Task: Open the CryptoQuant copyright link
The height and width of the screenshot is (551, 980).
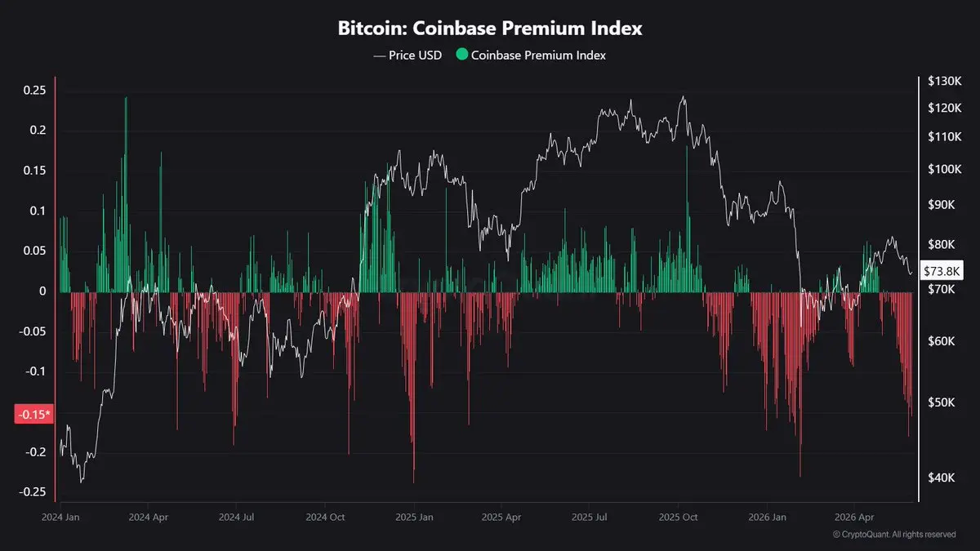Action: (x=894, y=534)
